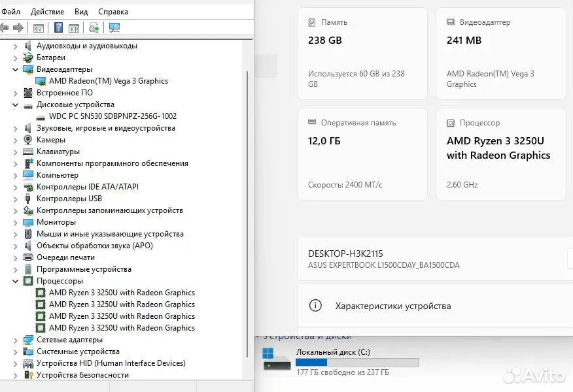Expand the Мониторы node
The image size is (573, 392).
point(15,223)
